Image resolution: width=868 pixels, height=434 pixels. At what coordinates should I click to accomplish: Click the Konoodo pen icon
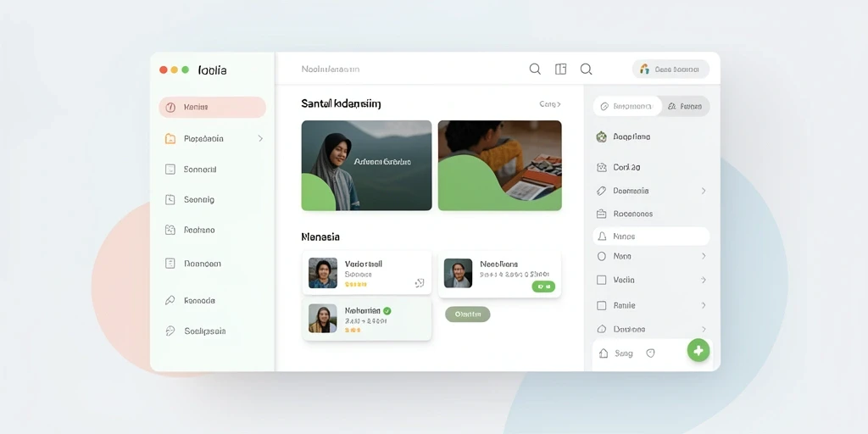tap(170, 301)
